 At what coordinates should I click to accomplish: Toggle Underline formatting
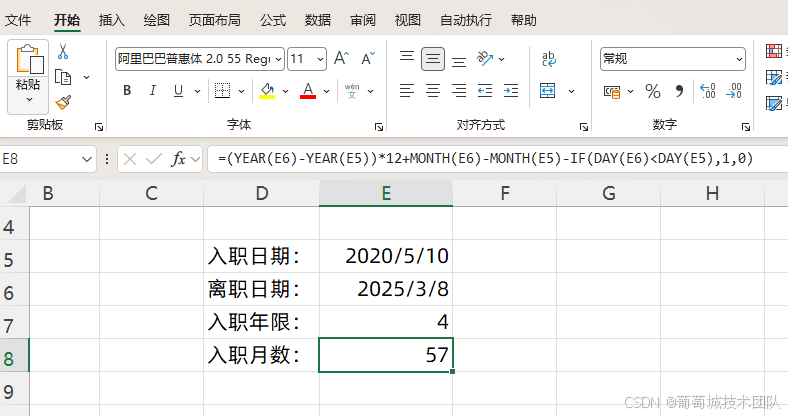coord(178,90)
